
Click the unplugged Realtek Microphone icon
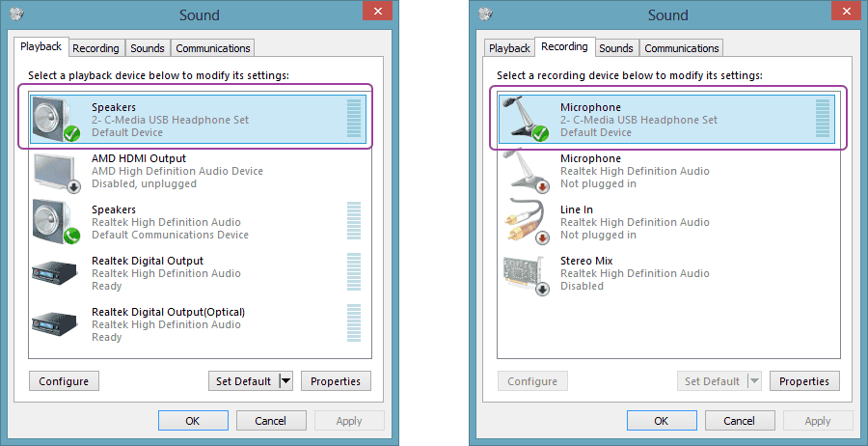pyautogui.click(x=524, y=171)
